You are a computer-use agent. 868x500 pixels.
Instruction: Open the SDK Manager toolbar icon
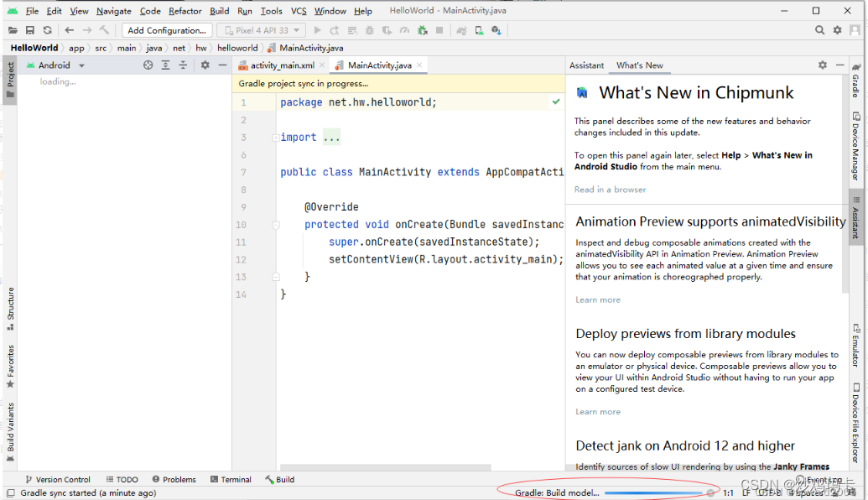[x=496, y=30]
